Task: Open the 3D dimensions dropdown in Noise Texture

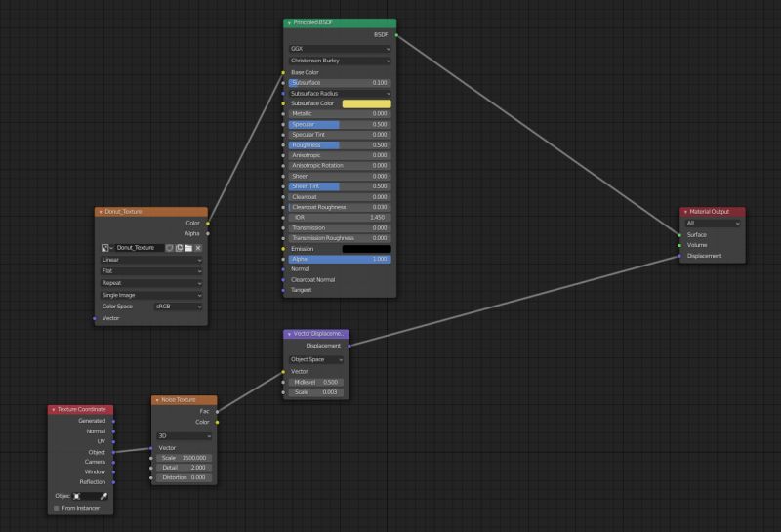Action: [185, 436]
